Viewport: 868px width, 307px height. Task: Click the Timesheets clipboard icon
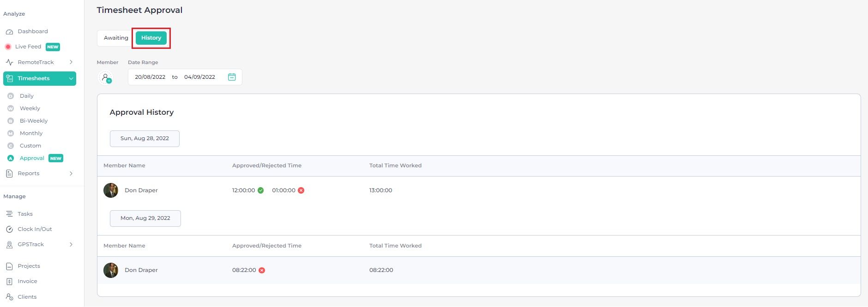(9, 78)
